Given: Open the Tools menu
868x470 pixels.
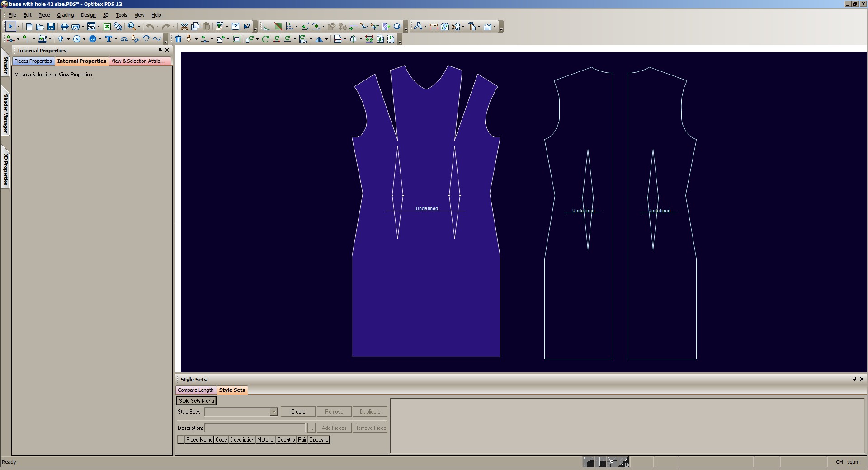Looking at the screenshot, I should point(121,15).
